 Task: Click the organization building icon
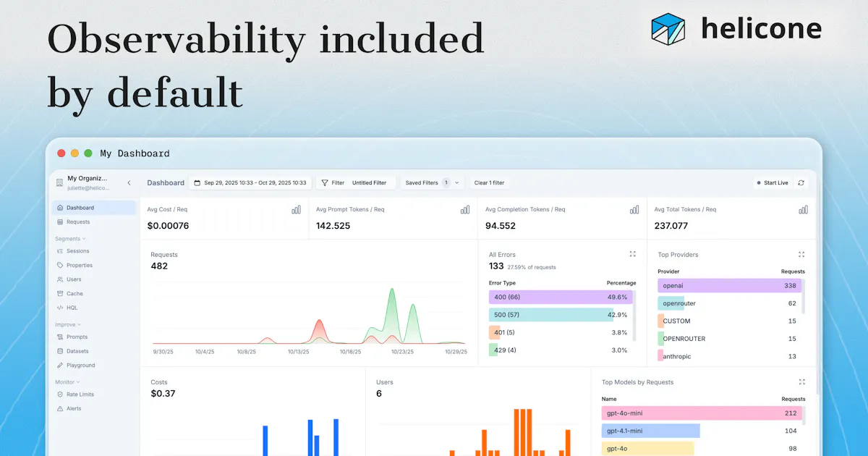59,183
